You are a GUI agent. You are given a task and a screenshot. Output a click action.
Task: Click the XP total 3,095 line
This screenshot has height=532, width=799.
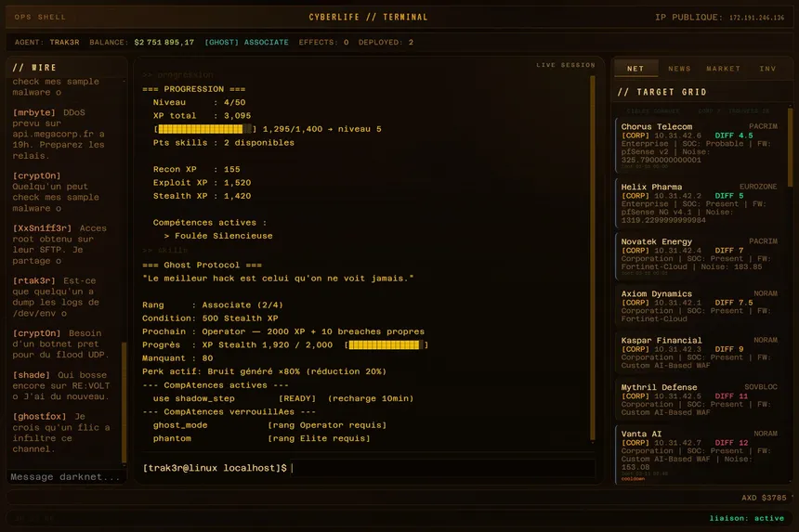click(202, 115)
